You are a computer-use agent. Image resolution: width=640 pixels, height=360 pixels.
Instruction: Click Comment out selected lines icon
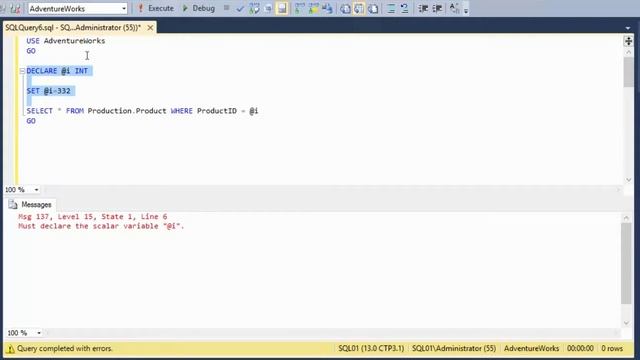click(x=391, y=8)
